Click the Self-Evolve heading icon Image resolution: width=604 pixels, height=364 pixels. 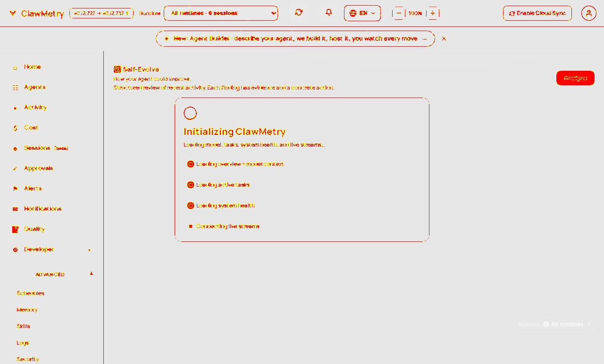click(117, 69)
